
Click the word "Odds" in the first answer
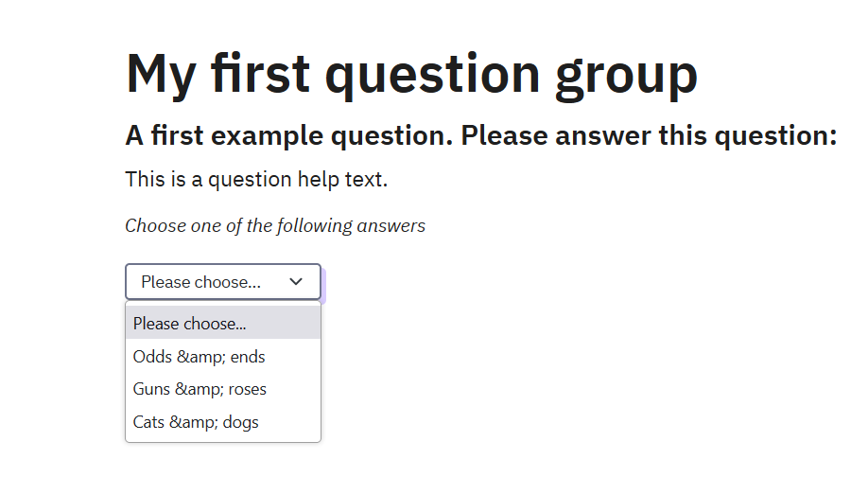click(x=149, y=357)
